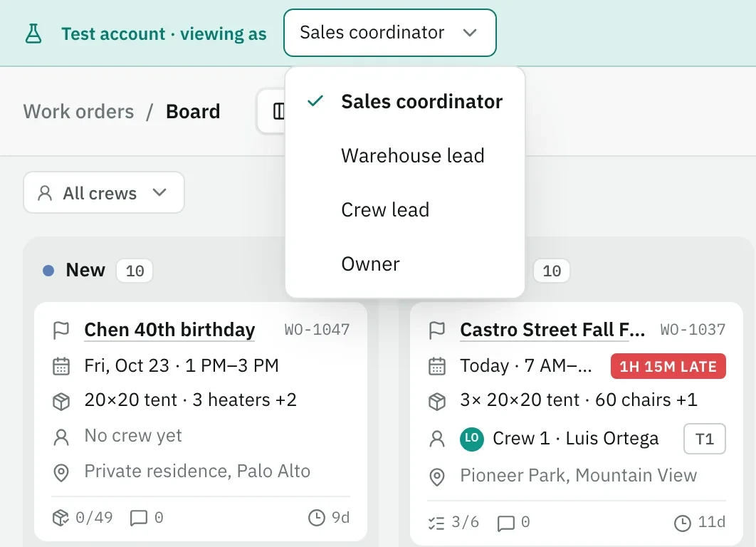Click the Board breadcrumb

(x=193, y=111)
